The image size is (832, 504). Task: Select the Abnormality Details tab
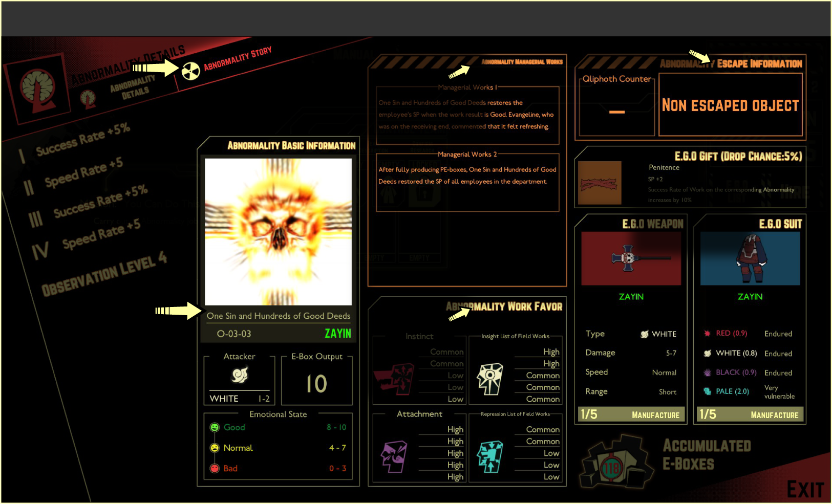point(133,87)
